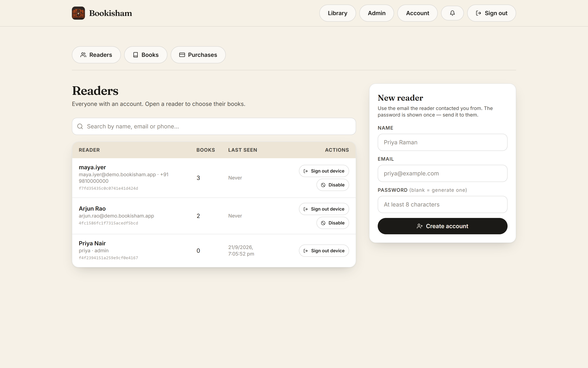588x368 pixels.
Task: Sign out device for Arjun Rao
Action: click(x=324, y=209)
